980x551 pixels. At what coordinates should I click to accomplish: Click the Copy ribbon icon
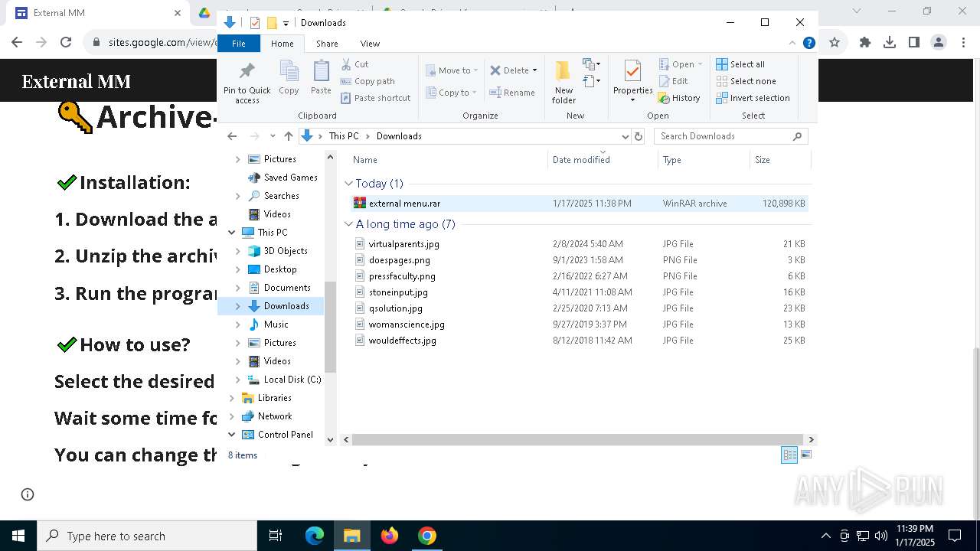click(x=289, y=77)
